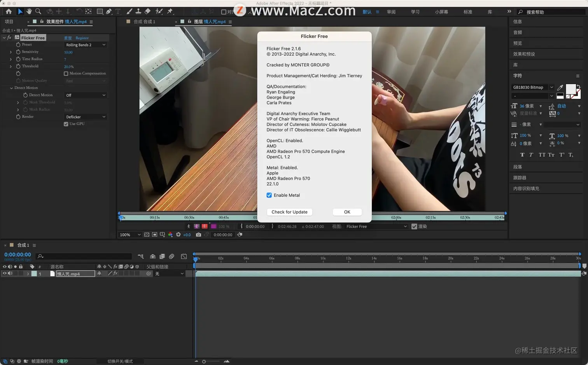
Task: Click the timeline zoom slider handle
Action: point(204,361)
